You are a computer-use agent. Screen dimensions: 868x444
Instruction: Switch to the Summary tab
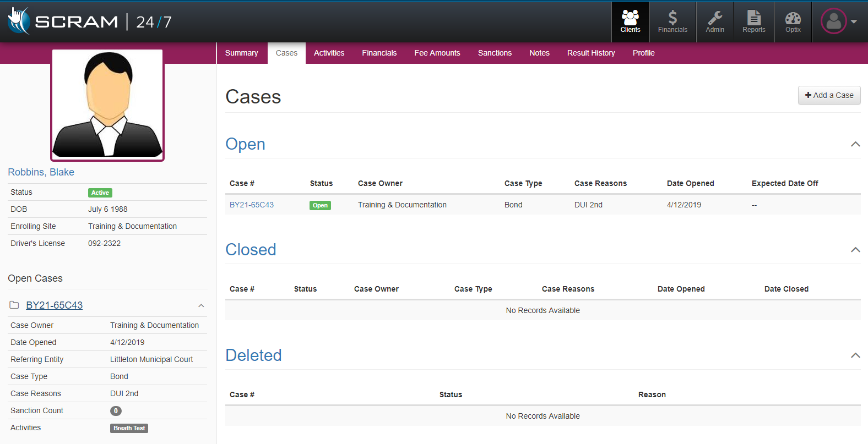[241, 53]
